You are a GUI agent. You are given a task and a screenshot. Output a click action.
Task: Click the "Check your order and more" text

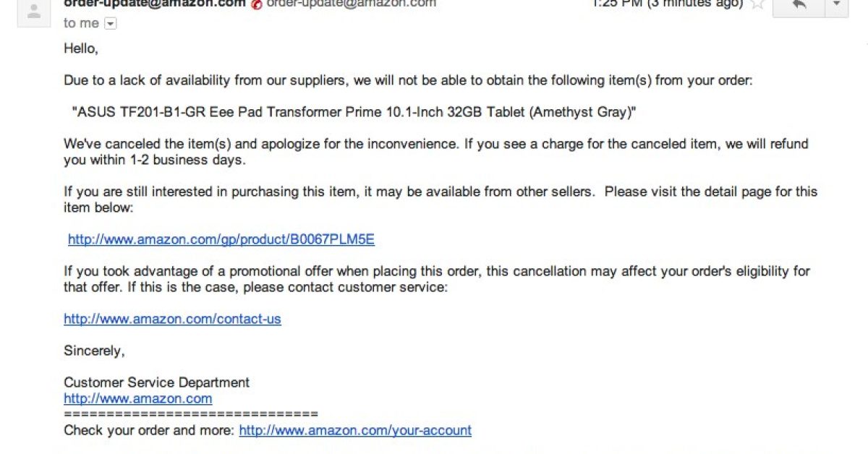point(149,430)
